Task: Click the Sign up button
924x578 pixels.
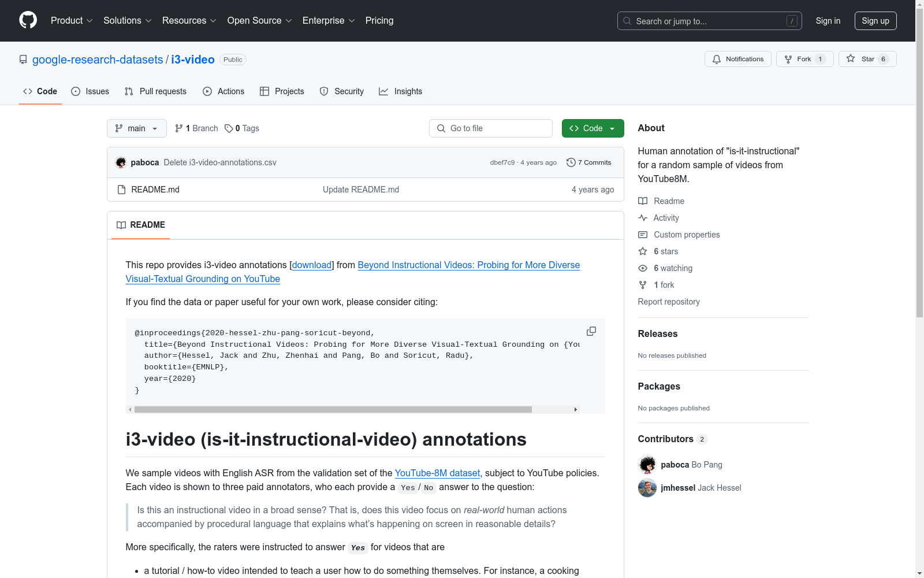Action: point(875,21)
